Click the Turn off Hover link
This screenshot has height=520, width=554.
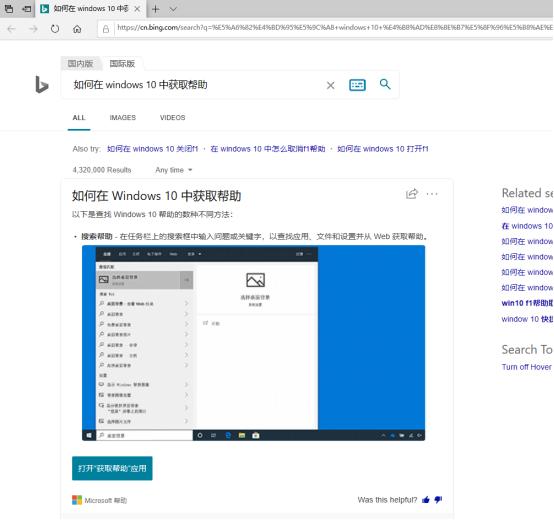[526, 367]
